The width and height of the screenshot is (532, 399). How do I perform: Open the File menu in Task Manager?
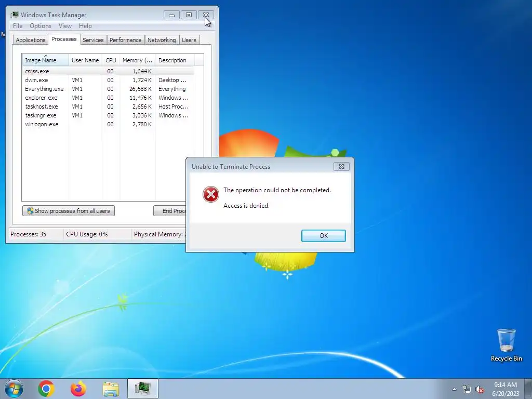tap(18, 26)
